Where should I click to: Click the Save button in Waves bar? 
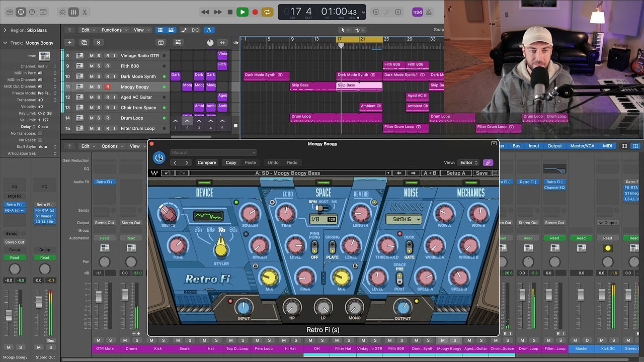[x=481, y=173]
